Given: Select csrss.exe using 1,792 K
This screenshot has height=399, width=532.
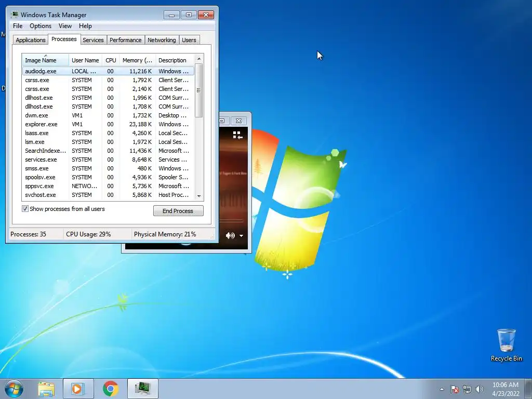Looking at the screenshot, I should pos(108,80).
